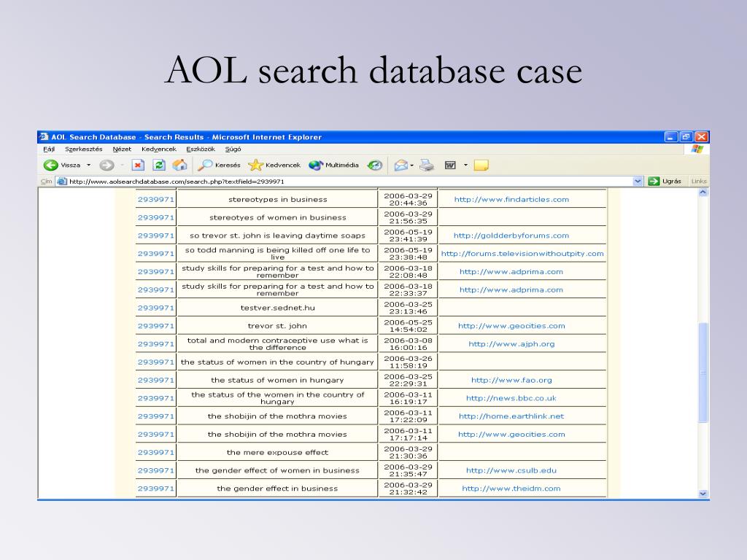Click 2939971 ID in mere expouse effect row

(x=156, y=452)
